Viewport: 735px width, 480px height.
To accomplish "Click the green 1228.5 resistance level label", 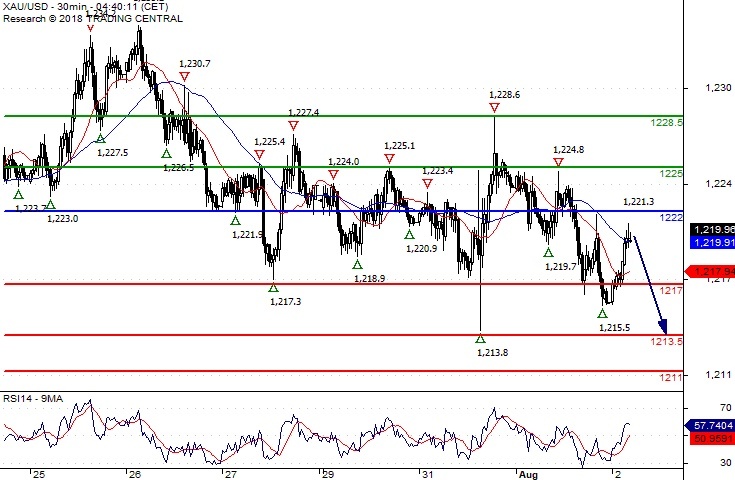I will (x=667, y=123).
